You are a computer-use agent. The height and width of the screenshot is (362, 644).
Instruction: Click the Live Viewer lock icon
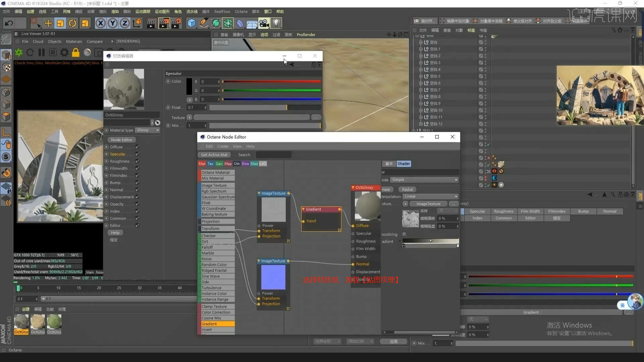(x=75, y=53)
